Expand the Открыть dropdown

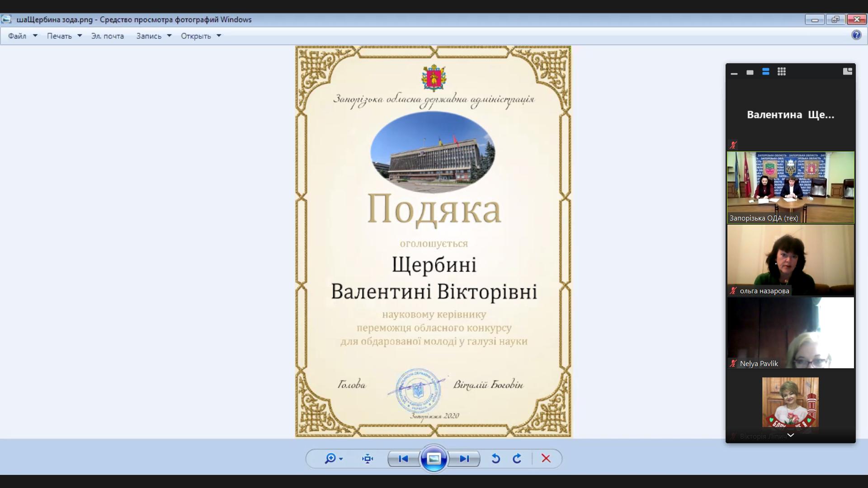pyautogui.click(x=219, y=36)
